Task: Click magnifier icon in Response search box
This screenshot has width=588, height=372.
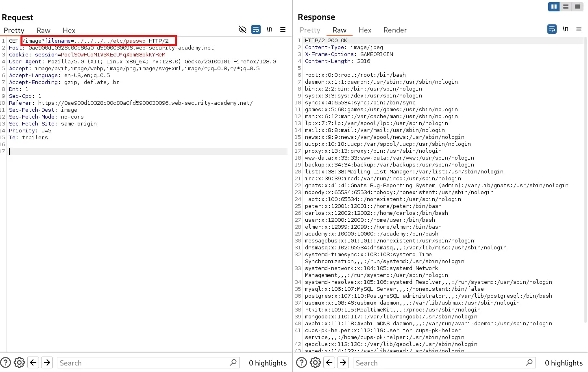Action: click(x=529, y=362)
